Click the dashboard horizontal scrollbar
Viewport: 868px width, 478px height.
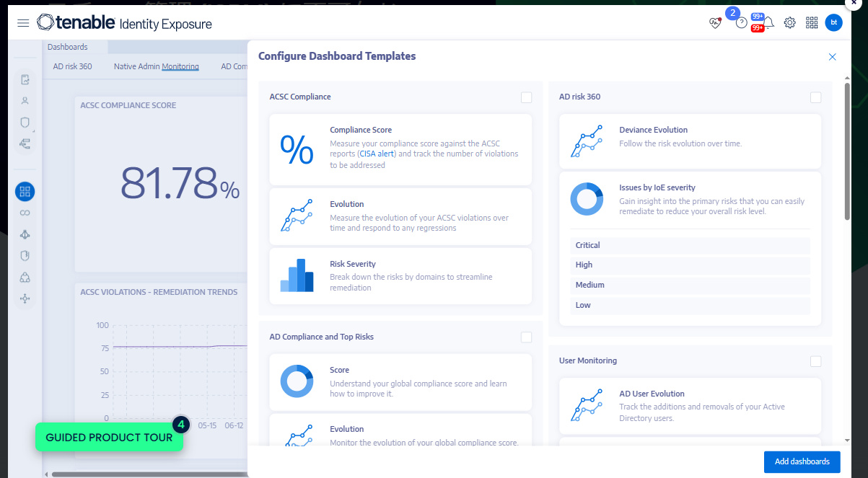pyautogui.click(x=148, y=474)
